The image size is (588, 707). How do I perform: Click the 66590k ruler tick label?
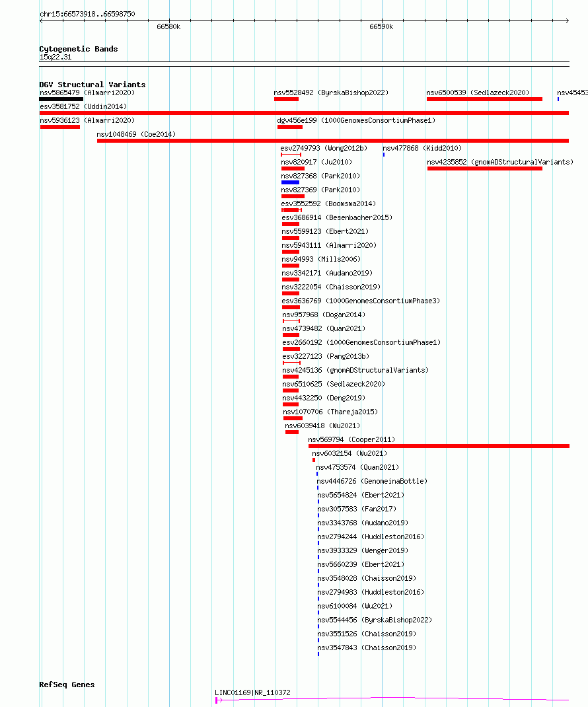pyautogui.click(x=381, y=26)
